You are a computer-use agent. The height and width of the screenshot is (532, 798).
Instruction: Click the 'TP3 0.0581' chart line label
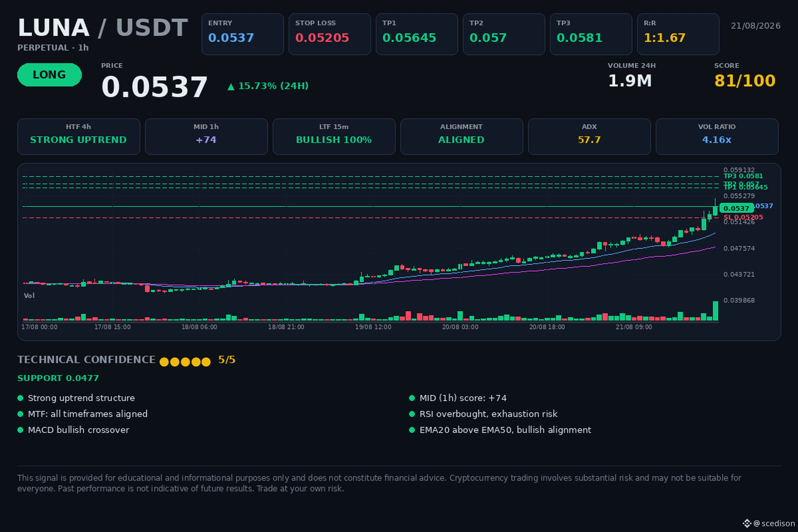tap(743, 176)
